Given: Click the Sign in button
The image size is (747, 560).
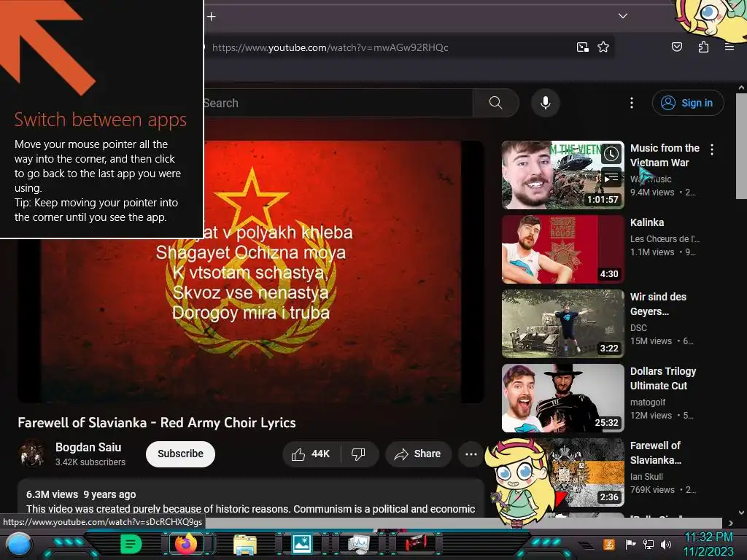Looking at the screenshot, I should [688, 103].
